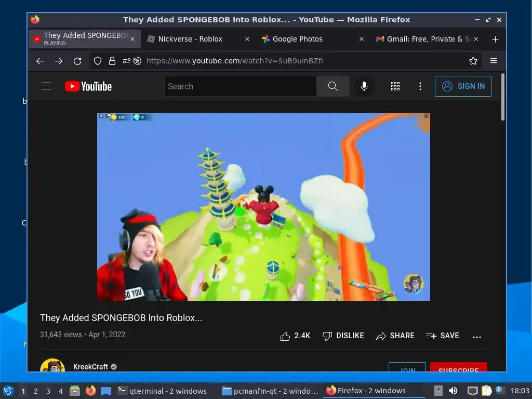Screen dimensions: 532x399
Task: Open pcmanfm-qt windows taskbar group
Action: click(270, 391)
